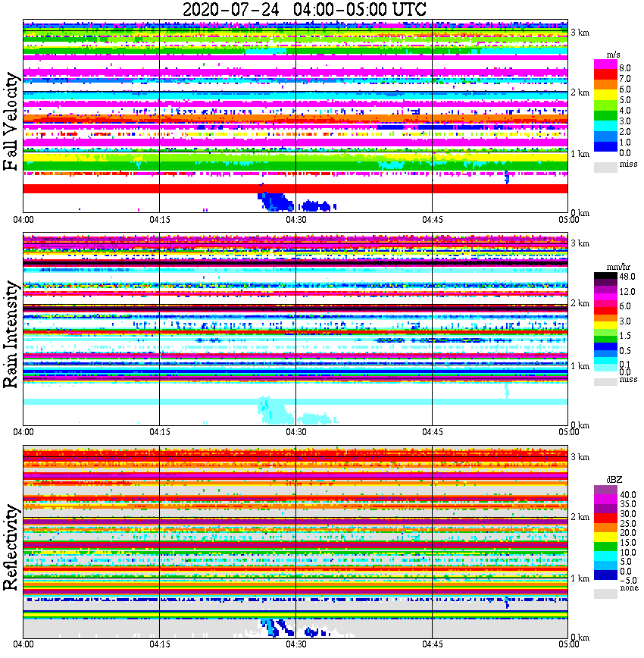The image size is (644, 658).
Task: Click the mm/hr unit label
Action: pos(618,267)
